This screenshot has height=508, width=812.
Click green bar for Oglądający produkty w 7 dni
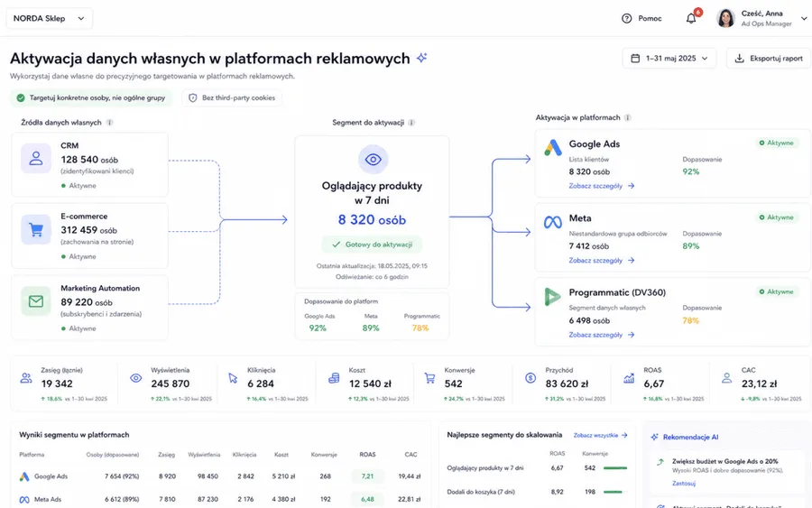coord(615,468)
